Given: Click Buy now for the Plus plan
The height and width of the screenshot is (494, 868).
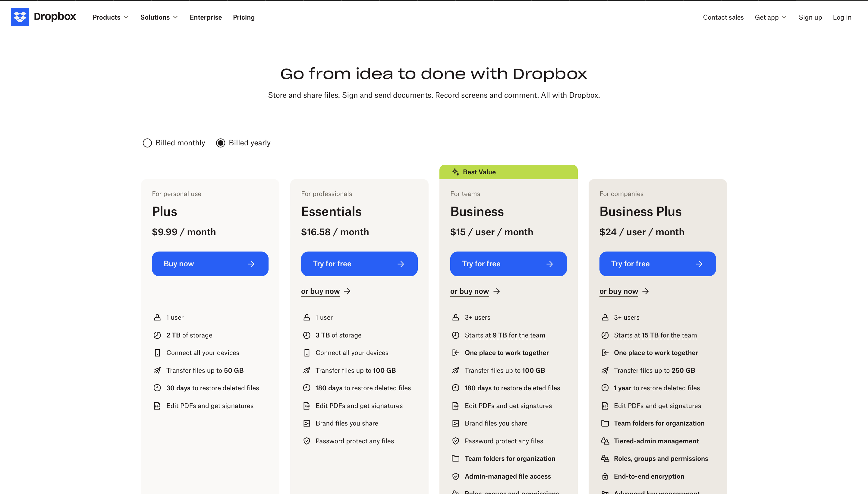Looking at the screenshot, I should coord(210,264).
